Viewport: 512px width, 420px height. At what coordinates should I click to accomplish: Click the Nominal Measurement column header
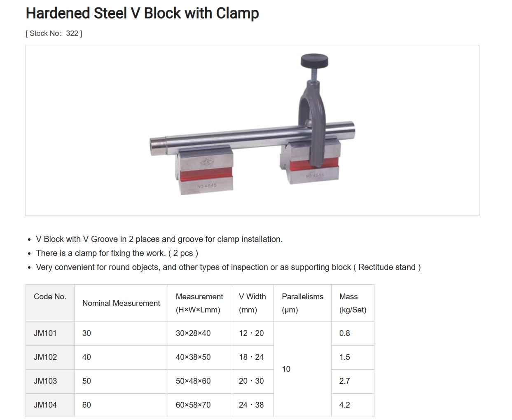(x=121, y=303)
